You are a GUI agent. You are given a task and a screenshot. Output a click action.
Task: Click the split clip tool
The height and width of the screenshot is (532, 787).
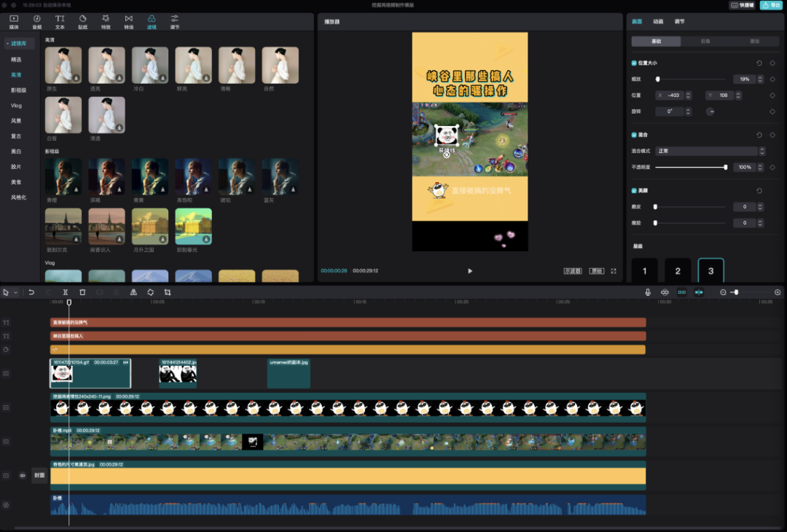66,292
